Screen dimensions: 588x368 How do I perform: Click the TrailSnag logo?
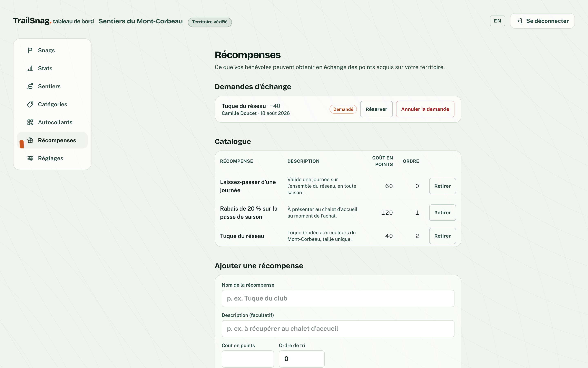pyautogui.click(x=32, y=21)
